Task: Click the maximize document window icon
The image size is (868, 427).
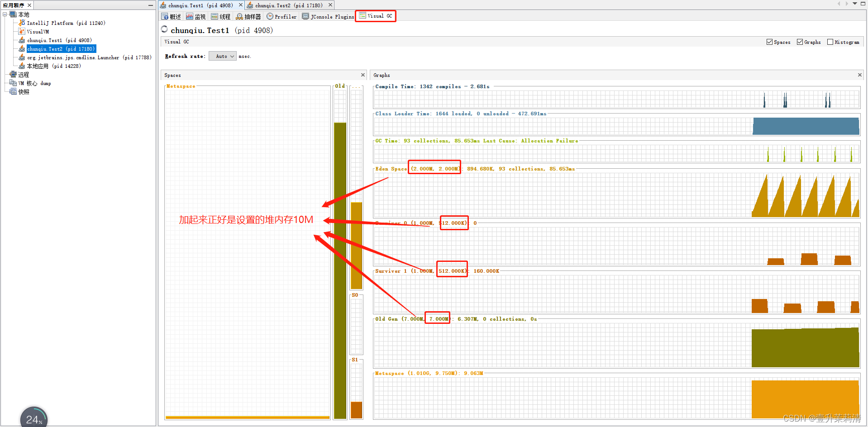Action: [x=863, y=4]
